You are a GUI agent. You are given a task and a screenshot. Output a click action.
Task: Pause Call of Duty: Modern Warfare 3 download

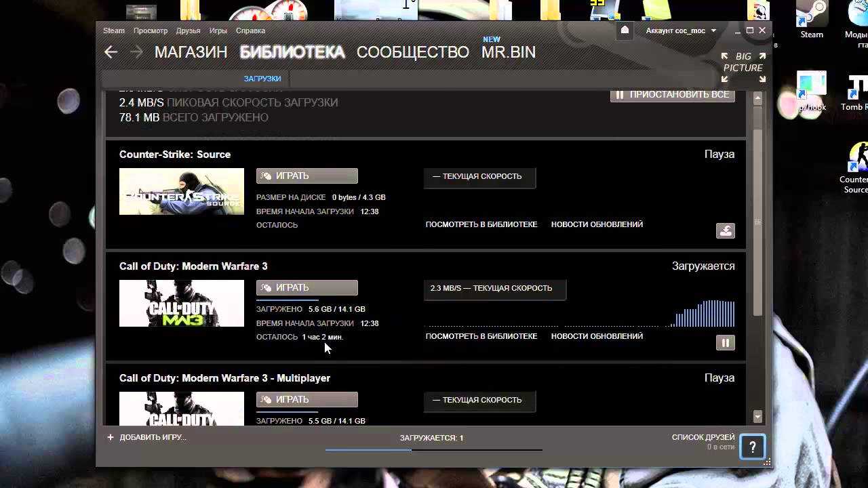[x=726, y=343]
